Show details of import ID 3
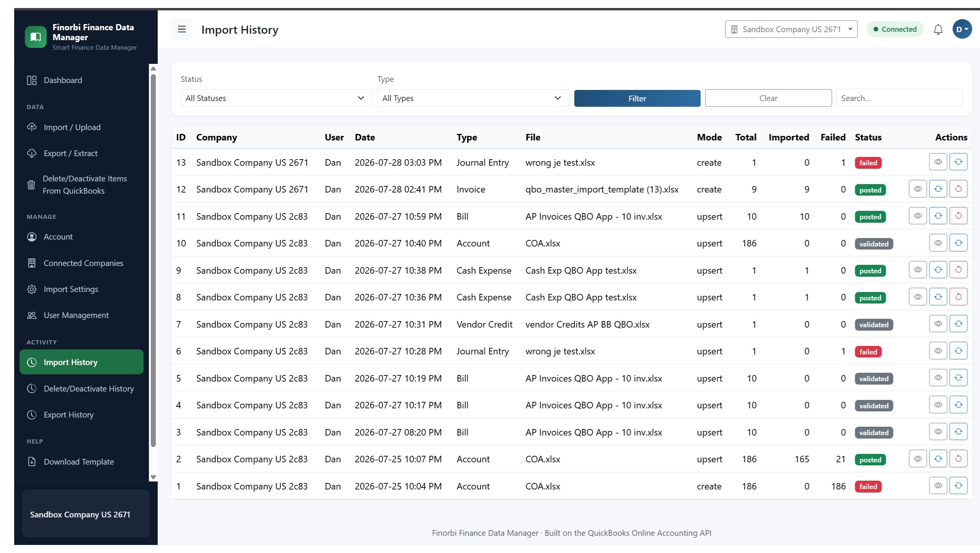Image resolution: width=980 pixels, height=553 pixels. point(938,432)
